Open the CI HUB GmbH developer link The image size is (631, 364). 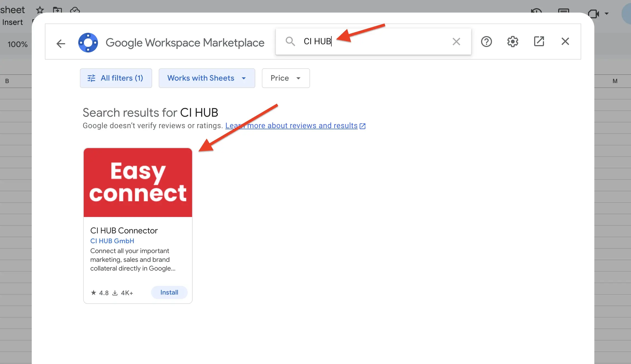tap(112, 241)
